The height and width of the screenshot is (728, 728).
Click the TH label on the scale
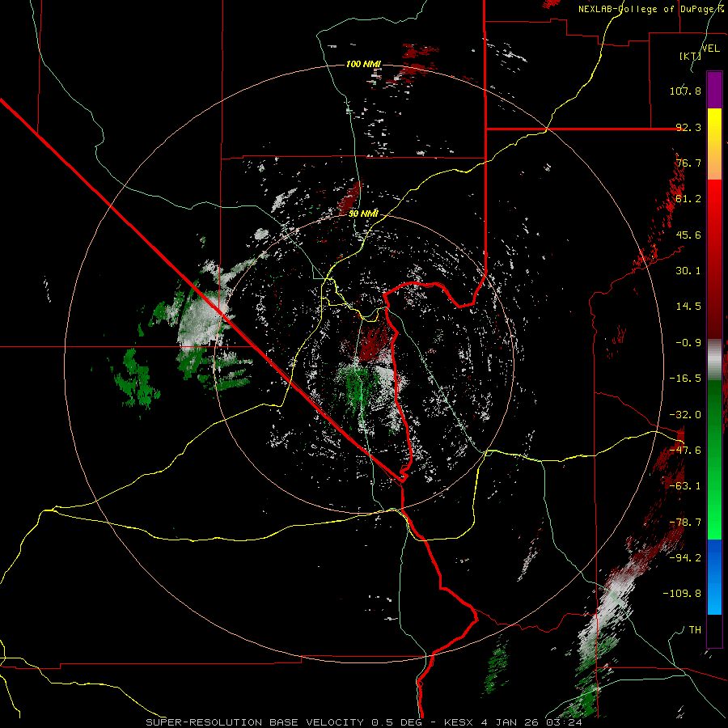click(695, 630)
